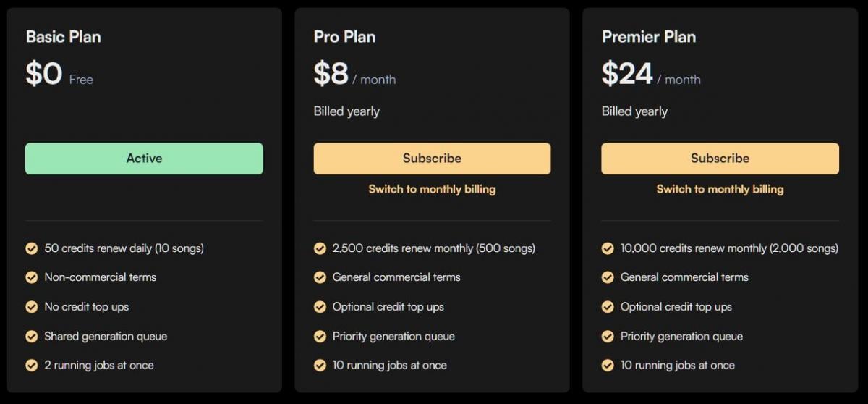The image size is (868, 404).
Task: Click checkmark icon beside 2 running jobs at once
Action: (x=32, y=366)
